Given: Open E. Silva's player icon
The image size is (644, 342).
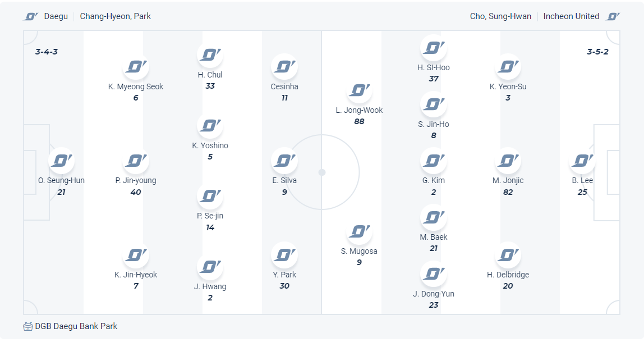Looking at the screenshot, I should 284,161.
